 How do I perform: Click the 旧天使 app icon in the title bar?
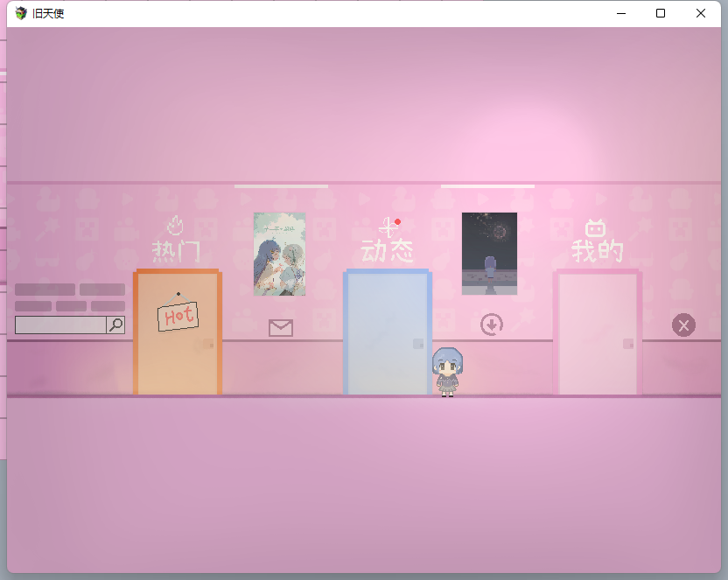point(21,13)
